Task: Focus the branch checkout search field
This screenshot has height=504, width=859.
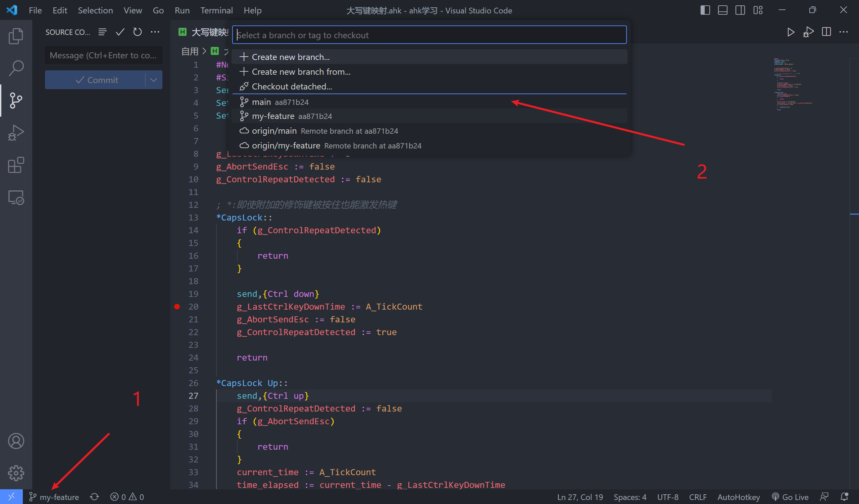Action: coord(429,35)
